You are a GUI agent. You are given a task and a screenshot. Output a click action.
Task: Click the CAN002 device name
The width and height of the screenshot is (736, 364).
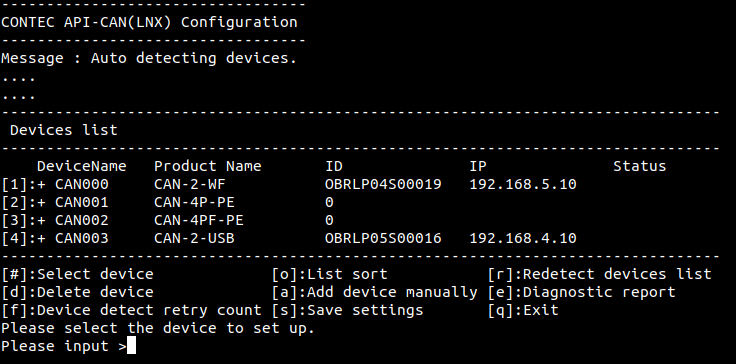coord(82,220)
